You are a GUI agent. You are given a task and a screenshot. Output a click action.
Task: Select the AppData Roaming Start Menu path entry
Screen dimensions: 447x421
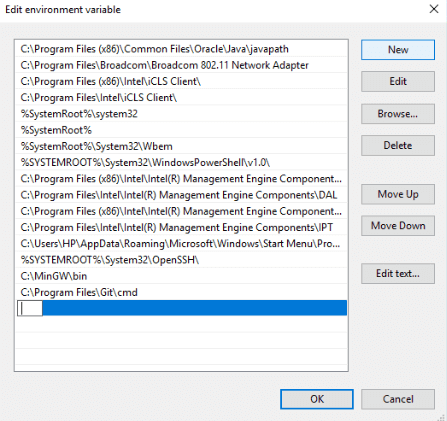pyautogui.click(x=181, y=244)
